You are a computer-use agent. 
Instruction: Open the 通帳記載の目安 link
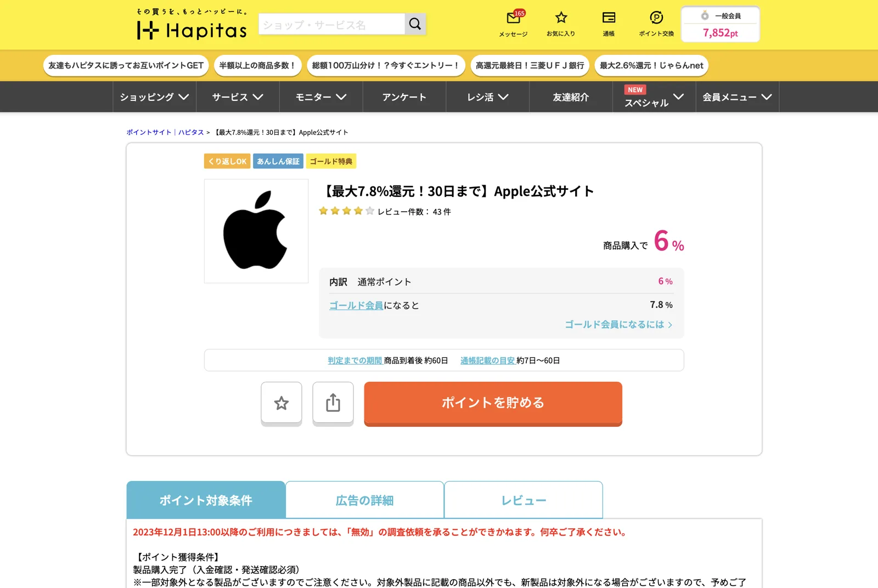pyautogui.click(x=488, y=360)
